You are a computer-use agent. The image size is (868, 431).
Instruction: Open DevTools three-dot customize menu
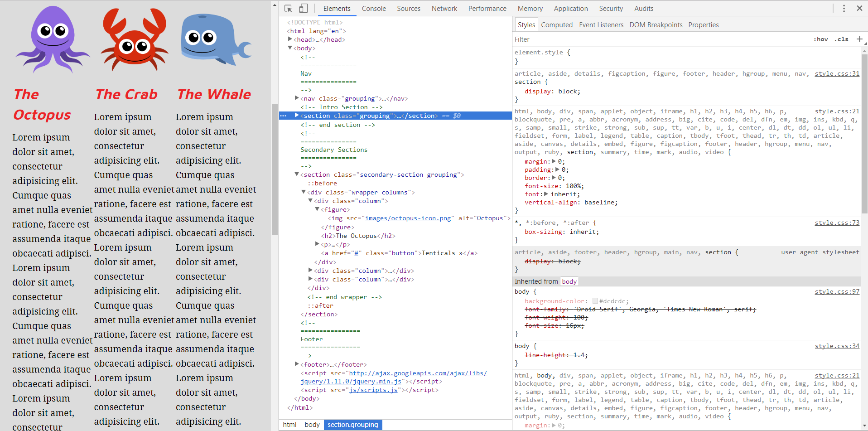(x=844, y=9)
